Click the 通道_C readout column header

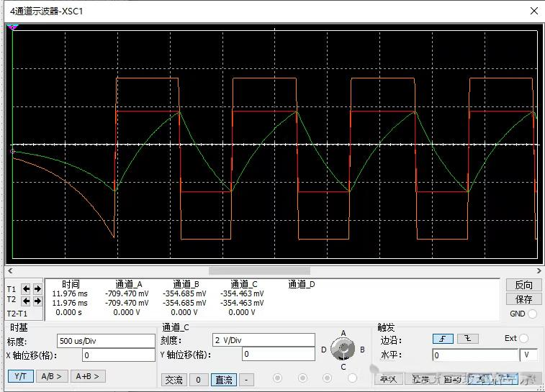243,284
